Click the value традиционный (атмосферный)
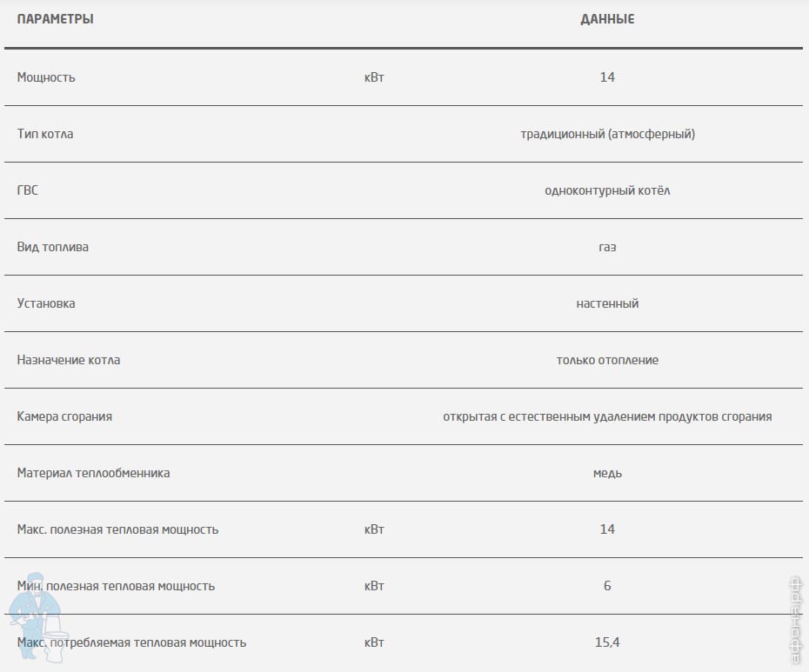809x672 pixels. pyautogui.click(x=607, y=134)
